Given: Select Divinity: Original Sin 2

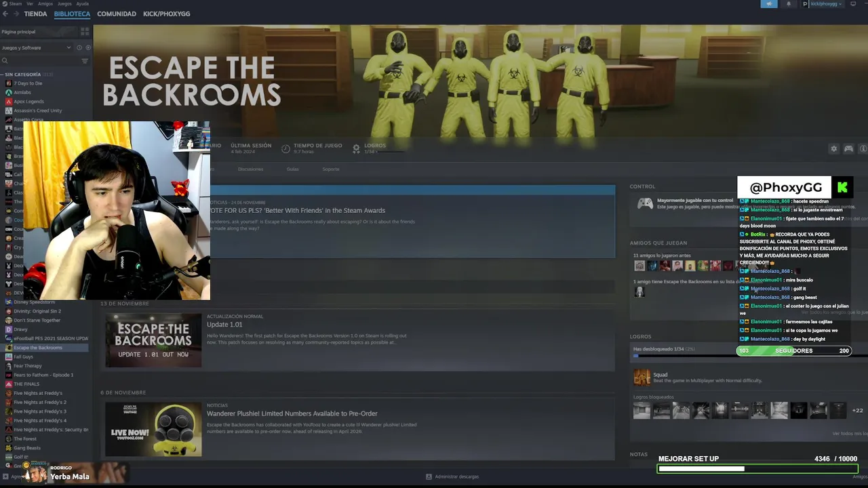Looking at the screenshot, I should click(37, 311).
